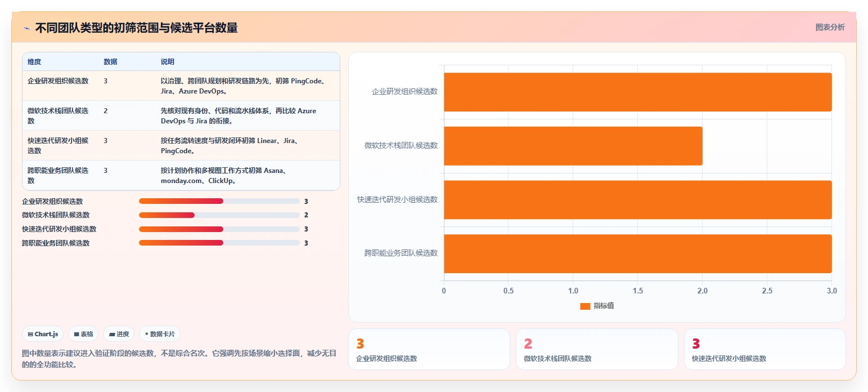Select the 表格 tag pill
Viewport: 868px width, 392px height.
[83, 334]
